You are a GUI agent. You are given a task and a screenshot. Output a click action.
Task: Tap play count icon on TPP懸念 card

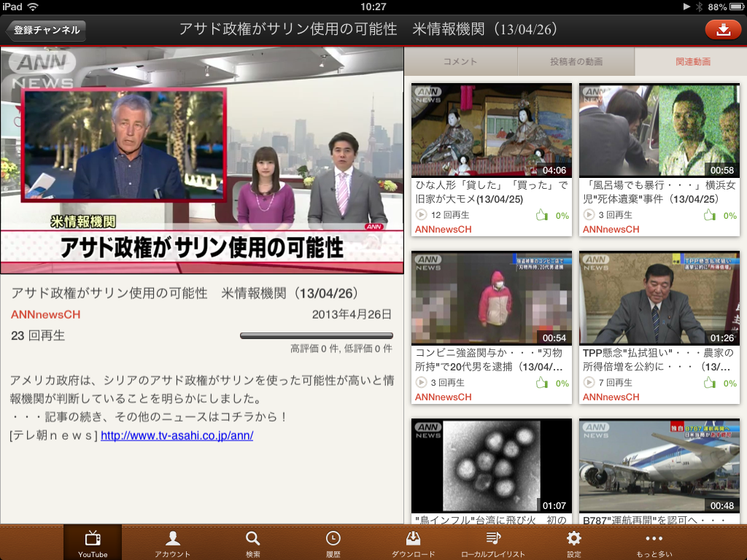[x=589, y=382]
